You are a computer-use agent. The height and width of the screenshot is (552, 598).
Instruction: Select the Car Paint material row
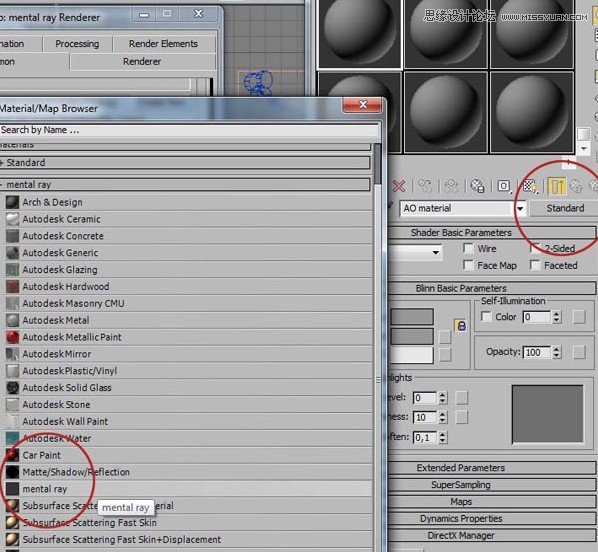187,455
